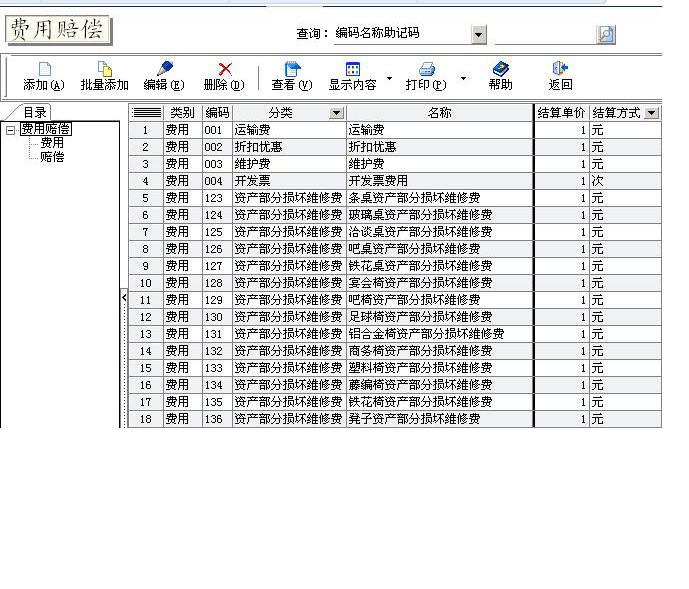The width and height of the screenshot is (689, 589).
Task: Click 运输费 name cell in row 1
Action: pyautogui.click(x=439, y=130)
